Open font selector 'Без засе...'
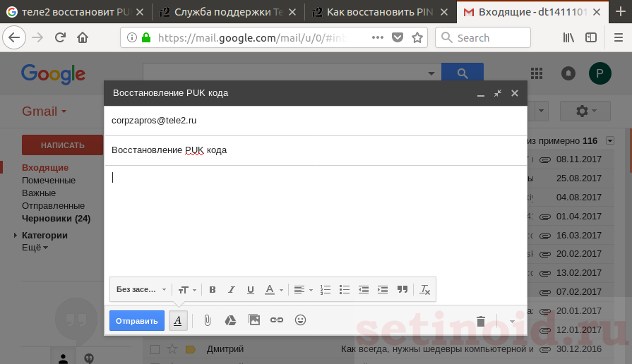Viewport: 632px width, 364px height. [x=141, y=289]
